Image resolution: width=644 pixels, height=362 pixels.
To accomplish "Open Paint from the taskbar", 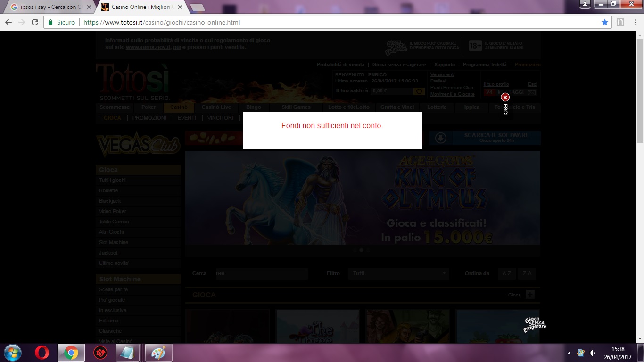I will (159, 353).
